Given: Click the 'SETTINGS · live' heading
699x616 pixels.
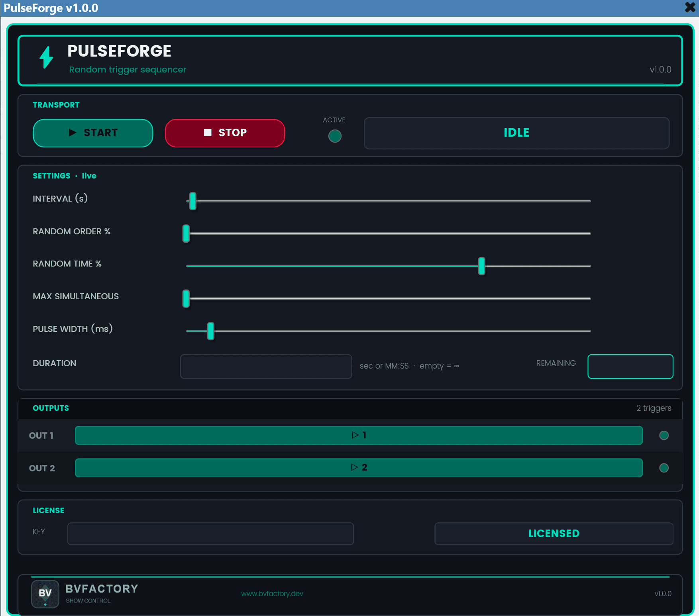Looking at the screenshot, I should [x=65, y=176].
